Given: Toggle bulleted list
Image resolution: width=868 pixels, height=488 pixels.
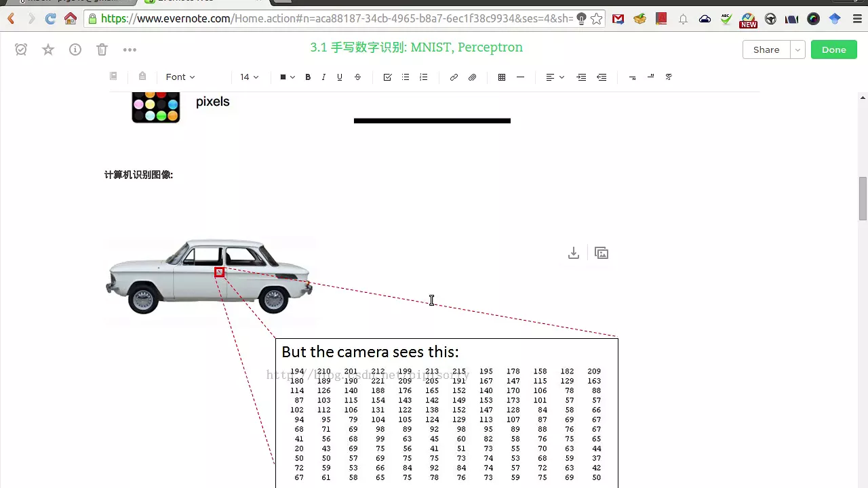Looking at the screenshot, I should click(406, 77).
